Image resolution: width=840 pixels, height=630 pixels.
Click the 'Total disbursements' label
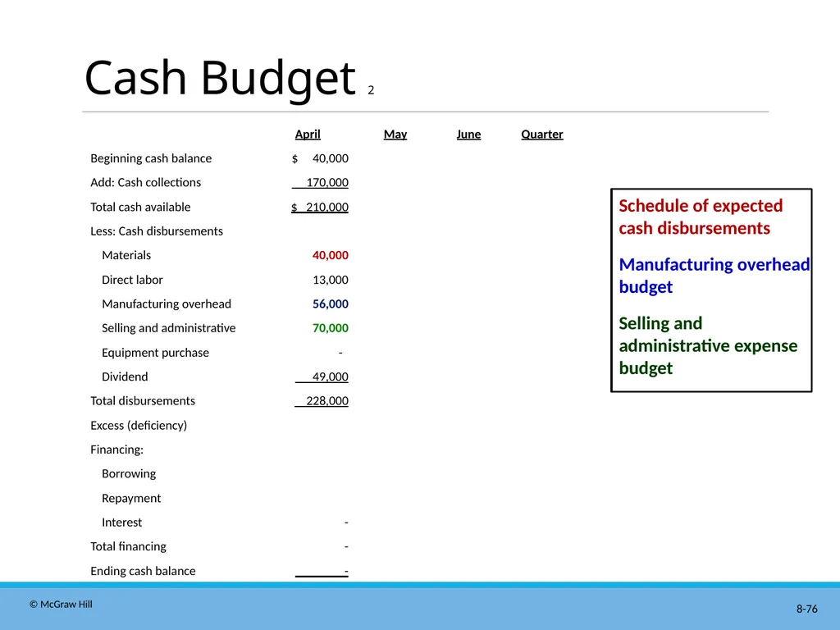tap(143, 401)
